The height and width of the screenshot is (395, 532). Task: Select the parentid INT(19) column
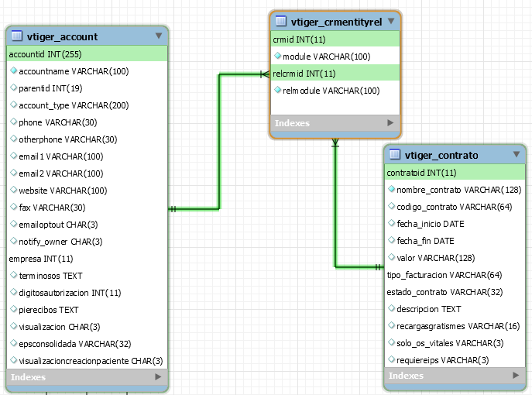click(x=87, y=88)
